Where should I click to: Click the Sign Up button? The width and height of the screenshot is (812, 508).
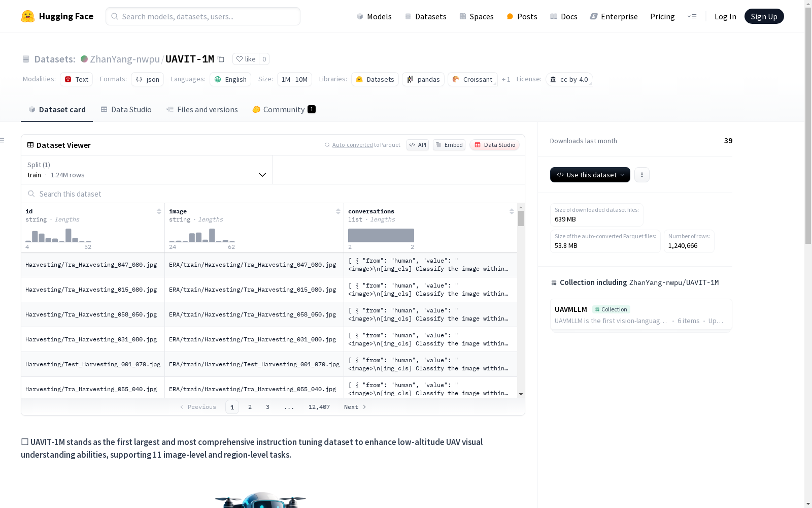point(764,16)
